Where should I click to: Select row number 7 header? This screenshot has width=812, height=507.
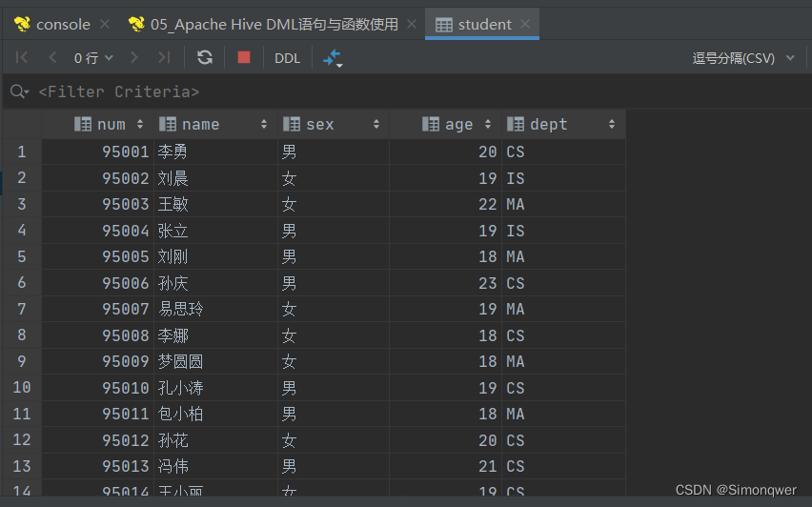(22, 309)
